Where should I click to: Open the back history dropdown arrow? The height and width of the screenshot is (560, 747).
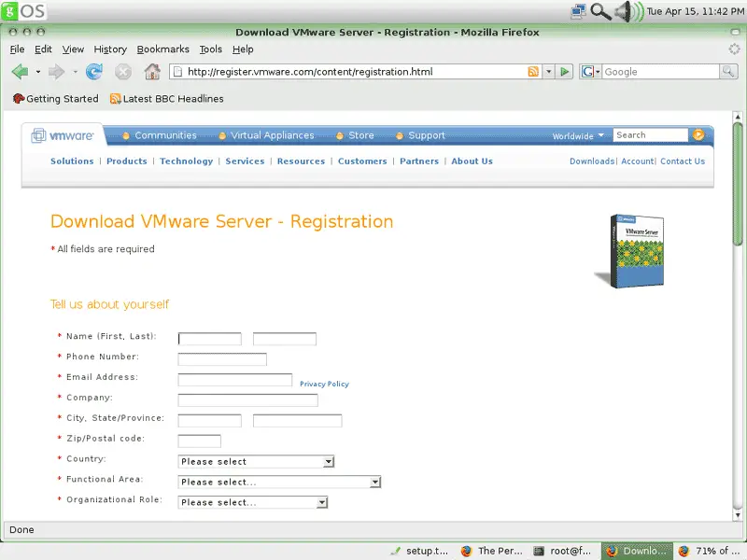(38, 72)
